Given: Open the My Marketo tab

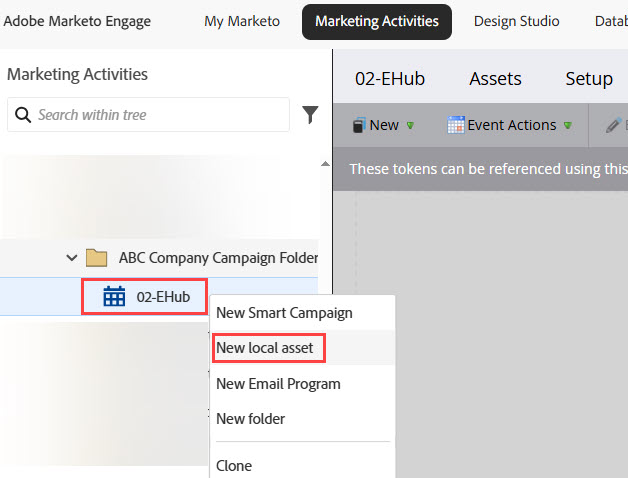Looking at the screenshot, I should click(x=242, y=21).
